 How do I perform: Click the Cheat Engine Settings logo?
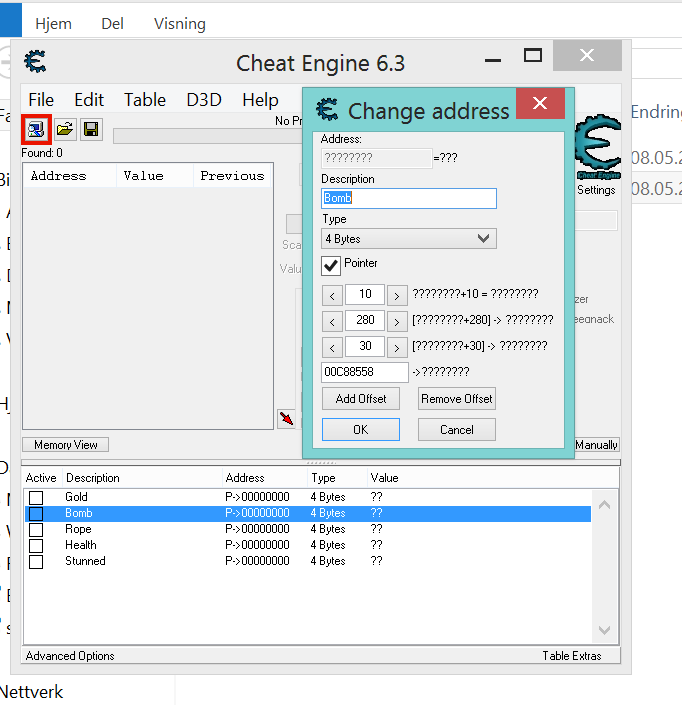click(597, 147)
